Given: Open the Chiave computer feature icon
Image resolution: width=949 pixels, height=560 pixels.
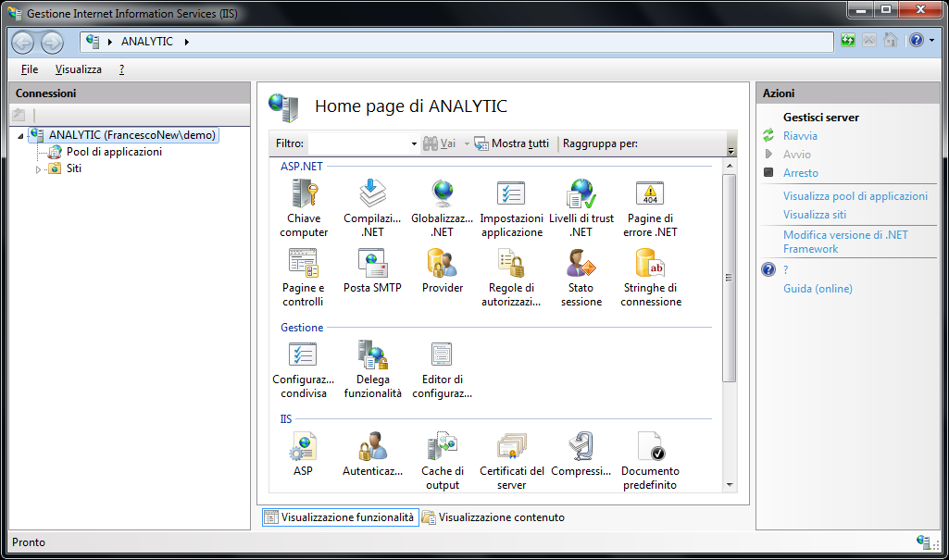Looking at the screenshot, I should point(304,196).
